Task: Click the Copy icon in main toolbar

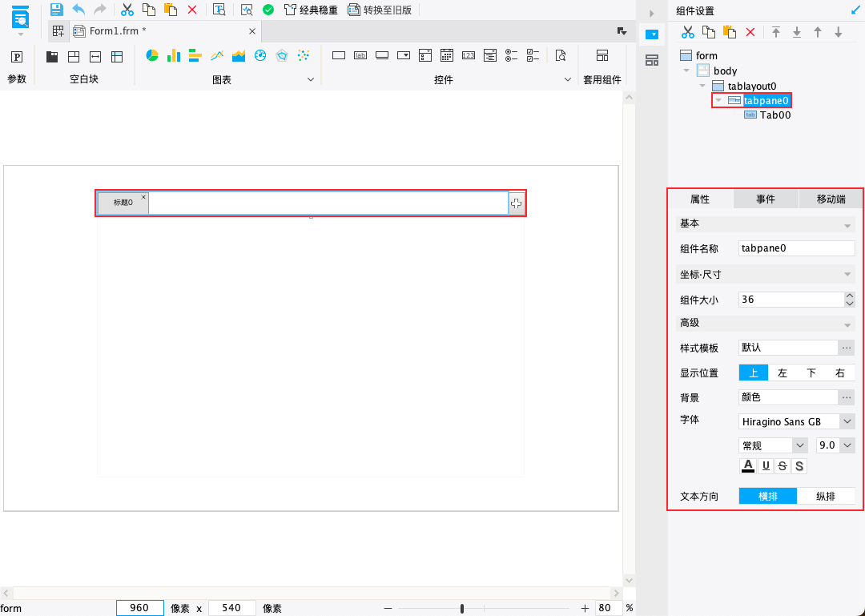Action: click(149, 10)
